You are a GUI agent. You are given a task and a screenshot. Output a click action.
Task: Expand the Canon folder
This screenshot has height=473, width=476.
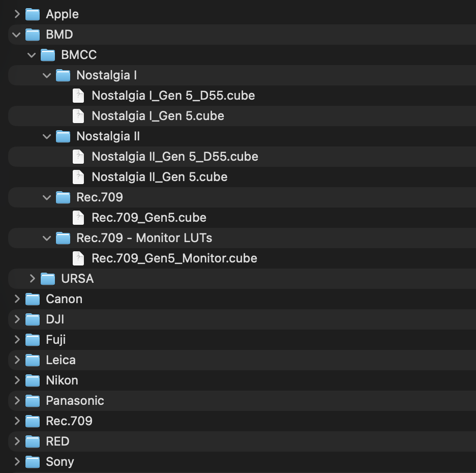17,299
